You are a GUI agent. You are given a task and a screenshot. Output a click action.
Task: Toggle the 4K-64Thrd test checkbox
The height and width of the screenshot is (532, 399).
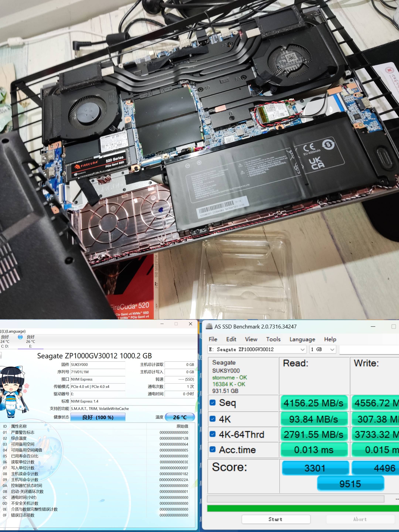213,434
